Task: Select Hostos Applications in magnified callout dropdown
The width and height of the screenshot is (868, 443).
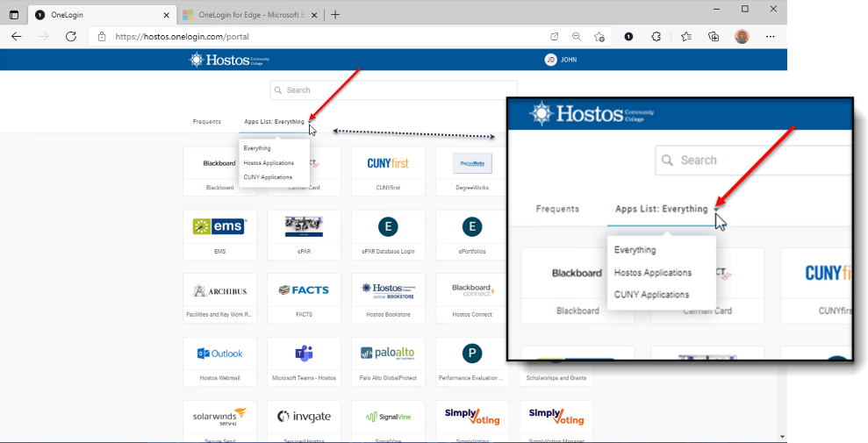Action: coord(652,273)
